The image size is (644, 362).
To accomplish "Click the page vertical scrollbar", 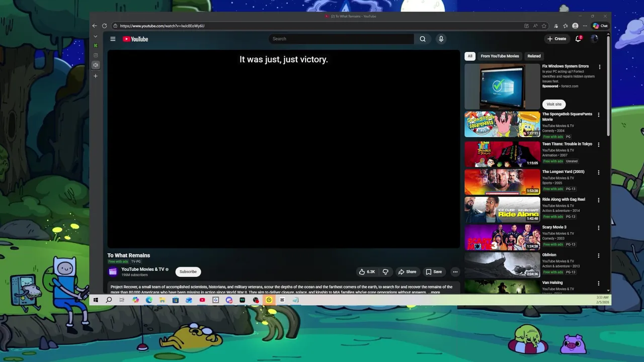I will pyautogui.click(x=608, y=85).
